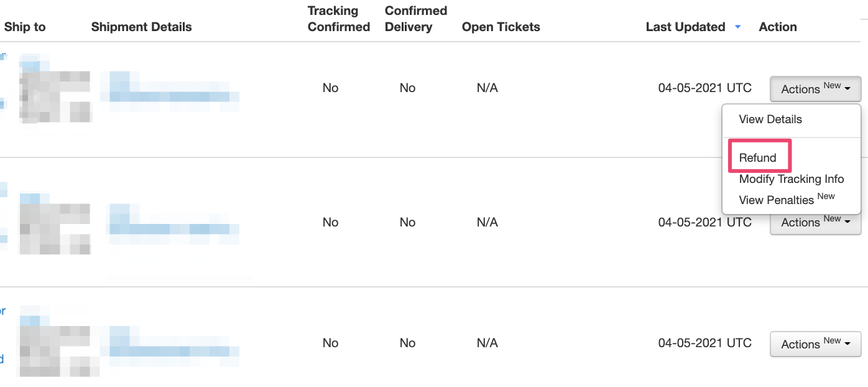Expand the Actions menu on the second shipment
This screenshot has width=868, height=387.
(815, 222)
